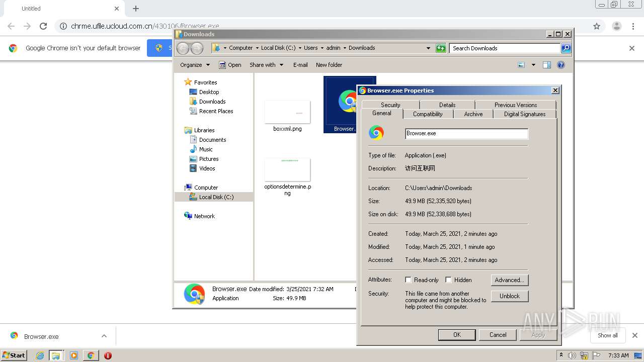Viewport: 644px width, 362px height.
Task: Click Open in Explorer toolbar
Action: coord(230,65)
